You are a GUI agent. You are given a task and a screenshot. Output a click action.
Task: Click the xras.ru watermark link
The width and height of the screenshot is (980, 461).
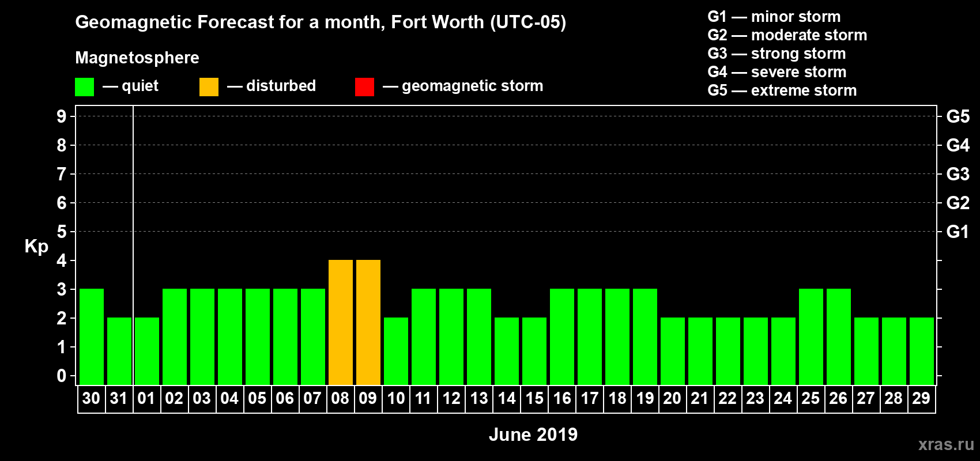point(946,444)
